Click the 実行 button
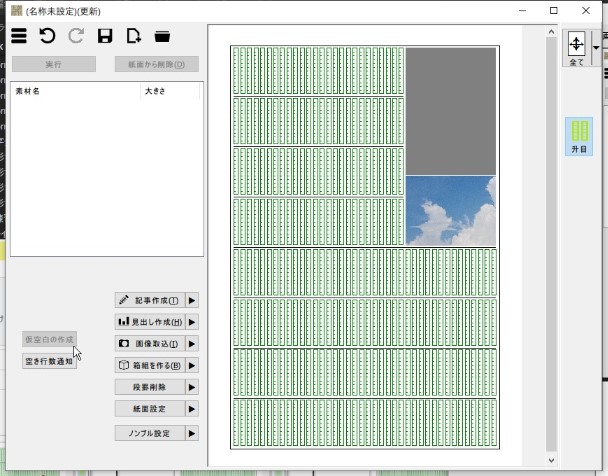The height and width of the screenshot is (476, 608). point(54,64)
